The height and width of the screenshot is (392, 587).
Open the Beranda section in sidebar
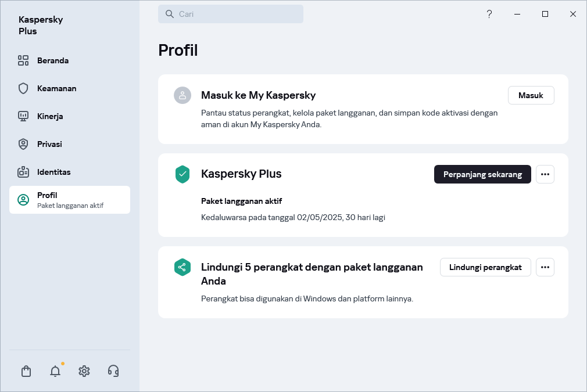[52, 60]
